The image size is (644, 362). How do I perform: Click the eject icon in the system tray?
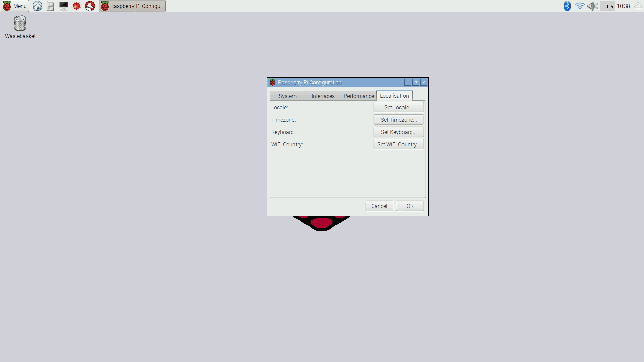[637, 6]
